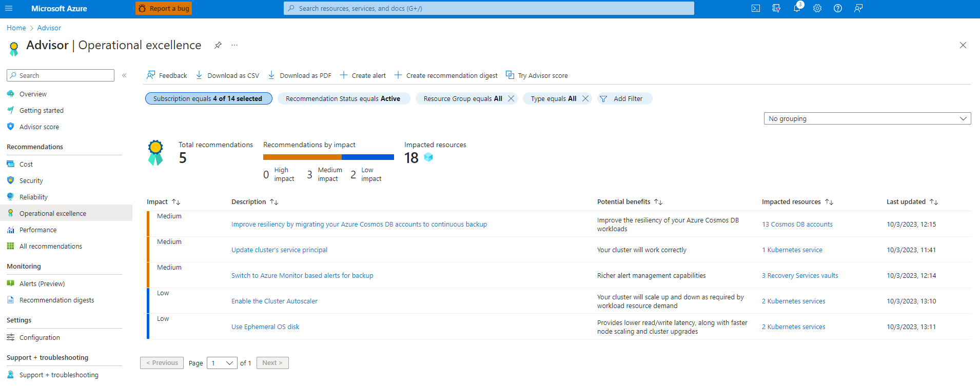Click the impacted resources cube icon
The width and height of the screenshot is (980, 387).
pos(428,157)
